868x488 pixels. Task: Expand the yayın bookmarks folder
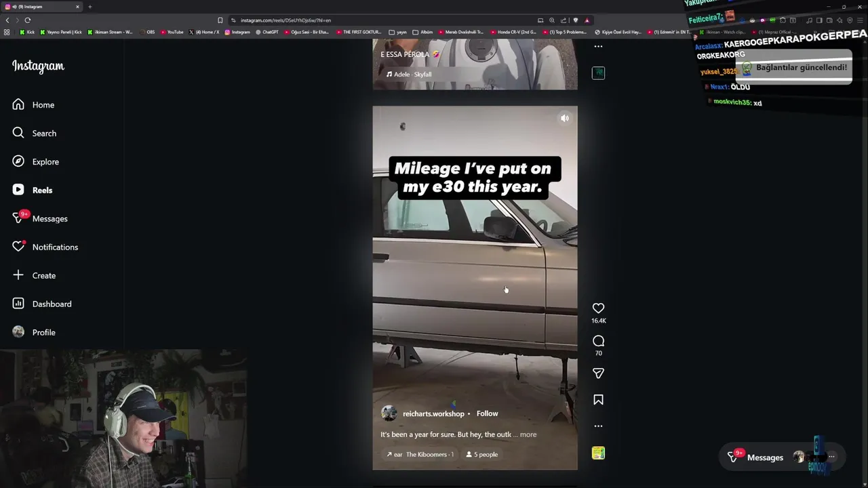tap(398, 32)
